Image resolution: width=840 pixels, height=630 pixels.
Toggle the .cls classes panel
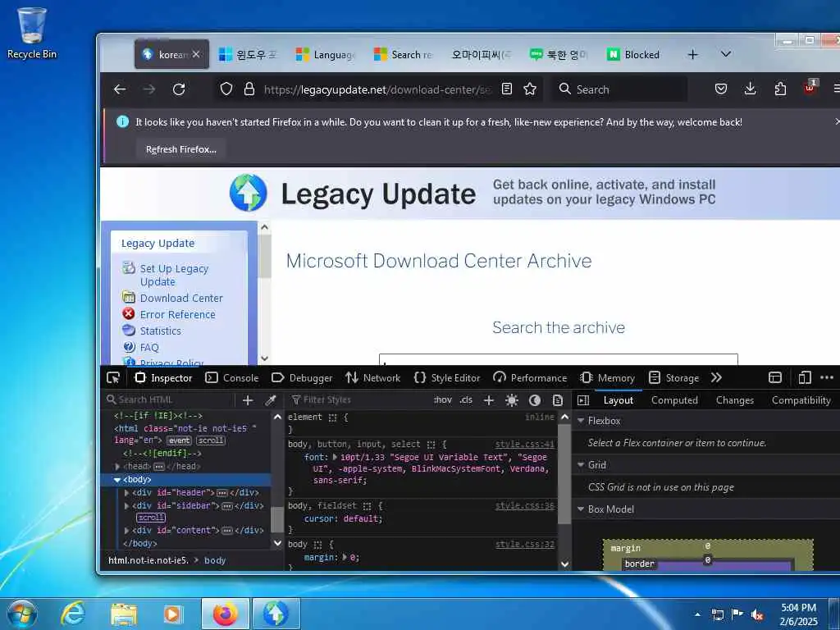(466, 399)
